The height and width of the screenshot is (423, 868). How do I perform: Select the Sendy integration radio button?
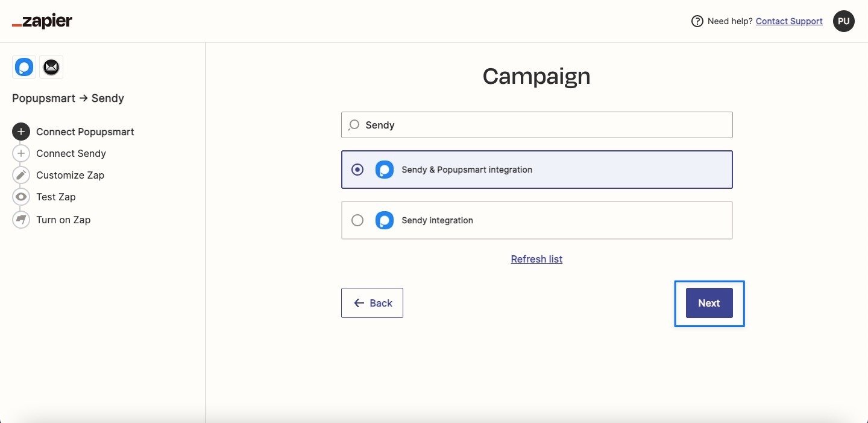pyautogui.click(x=357, y=220)
